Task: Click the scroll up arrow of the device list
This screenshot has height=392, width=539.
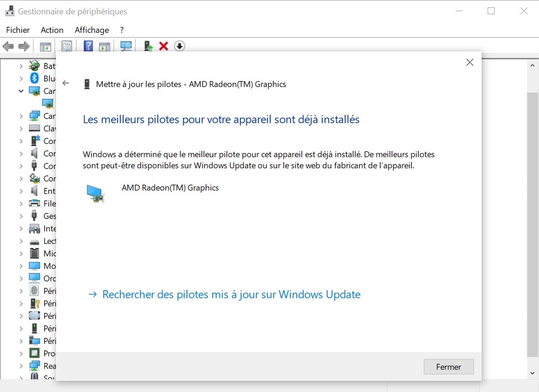Action: point(533,65)
